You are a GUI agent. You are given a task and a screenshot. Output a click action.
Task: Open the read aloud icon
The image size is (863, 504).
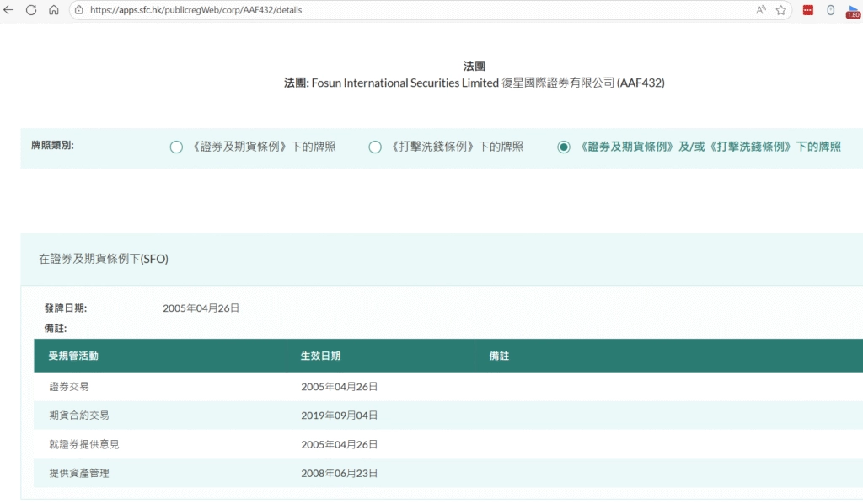pyautogui.click(x=761, y=10)
